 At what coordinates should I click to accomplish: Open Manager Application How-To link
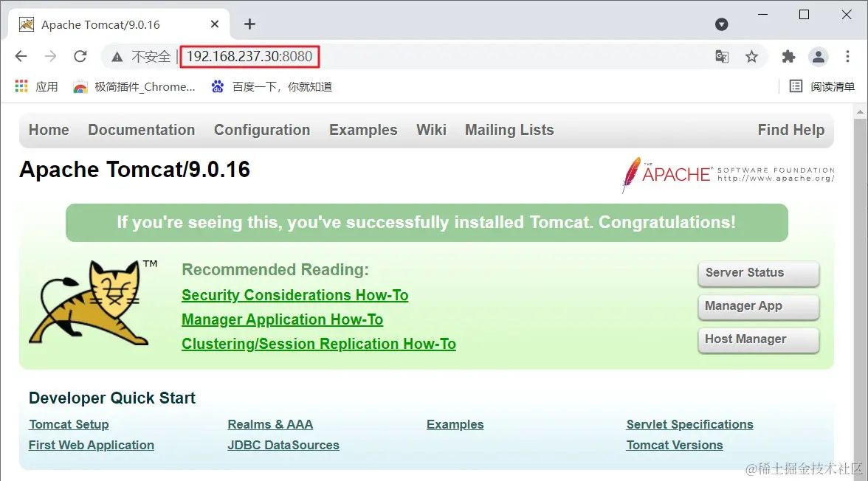(x=282, y=319)
